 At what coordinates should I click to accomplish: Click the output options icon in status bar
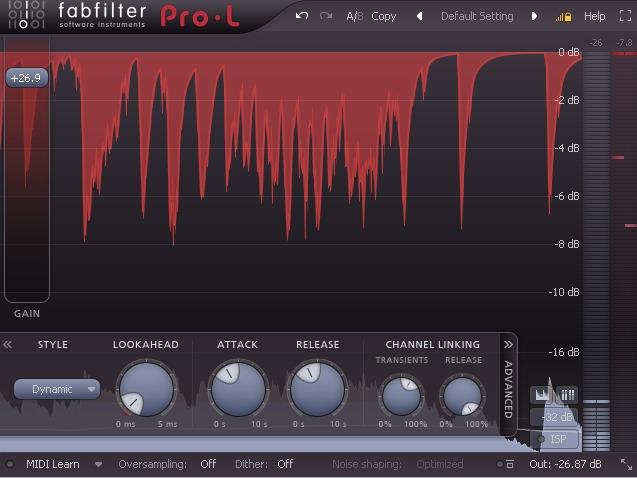(x=510, y=464)
